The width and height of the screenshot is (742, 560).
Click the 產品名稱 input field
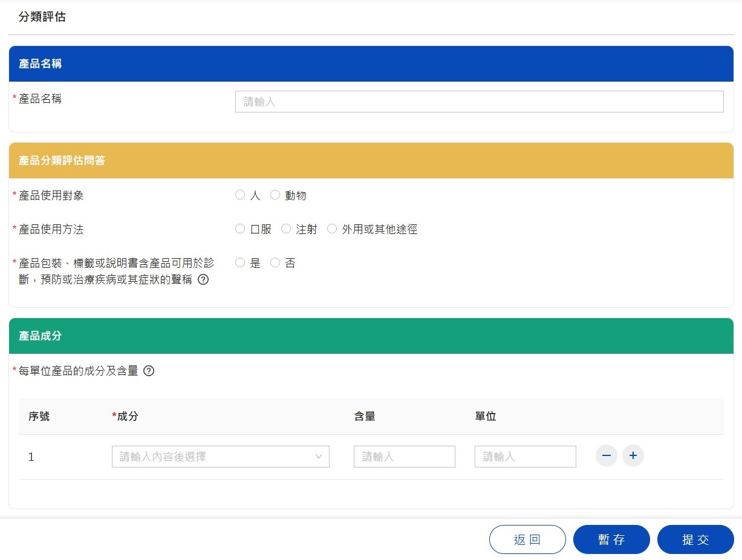479,102
